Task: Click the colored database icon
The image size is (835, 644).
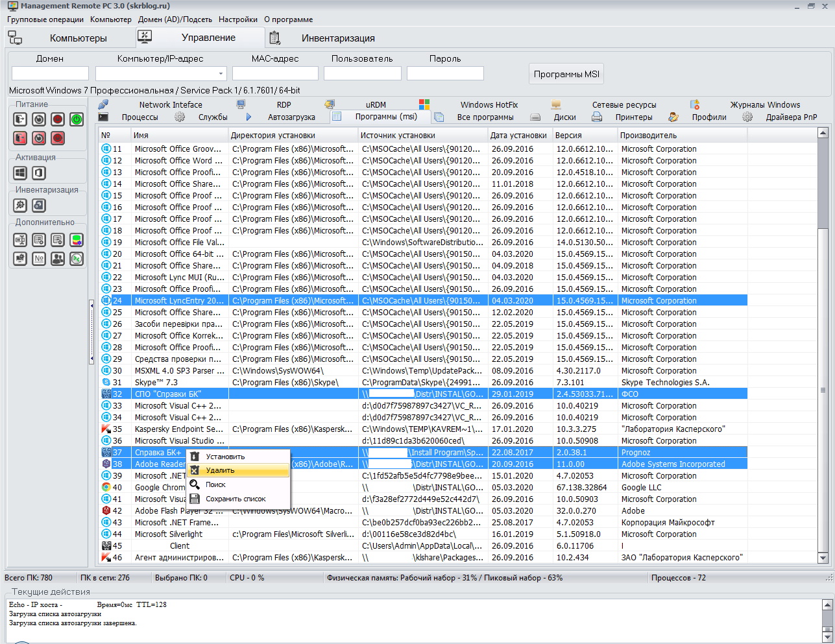Action: (x=77, y=240)
